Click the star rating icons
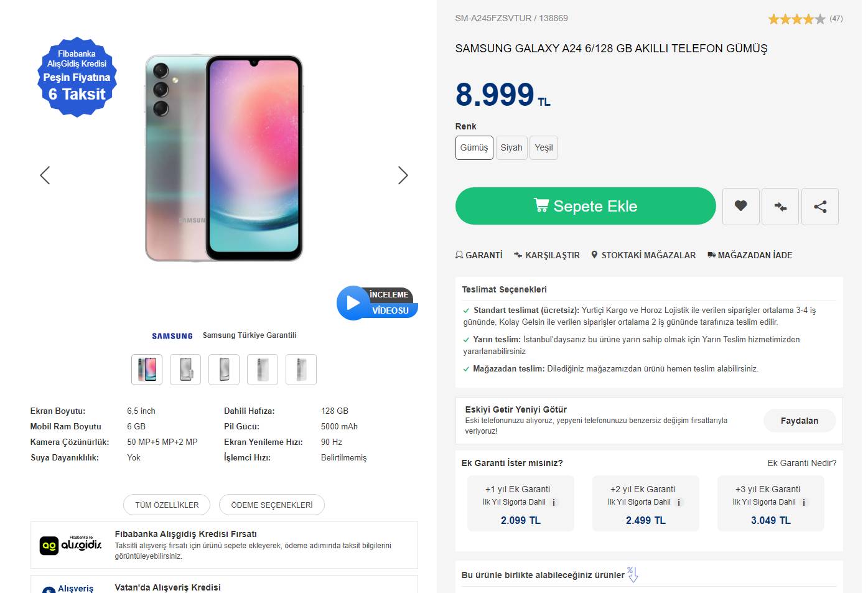Viewport: 868px width, 593px height. [796, 19]
